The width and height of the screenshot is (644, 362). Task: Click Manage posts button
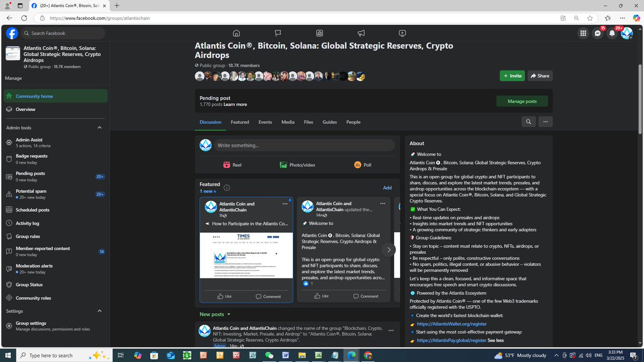coord(522,101)
